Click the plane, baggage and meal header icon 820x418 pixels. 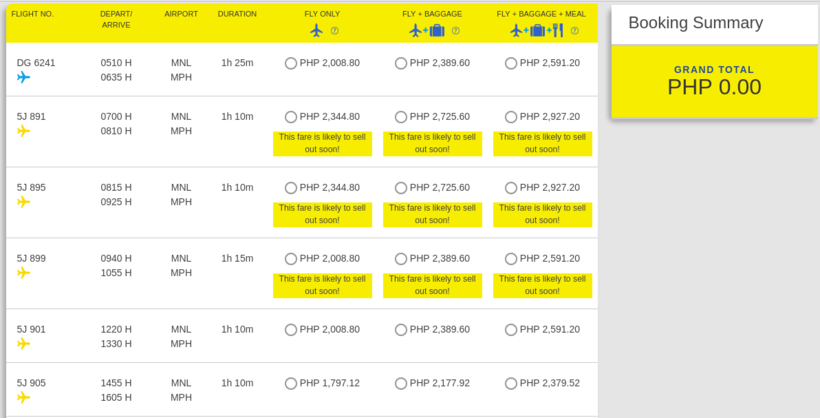click(537, 31)
